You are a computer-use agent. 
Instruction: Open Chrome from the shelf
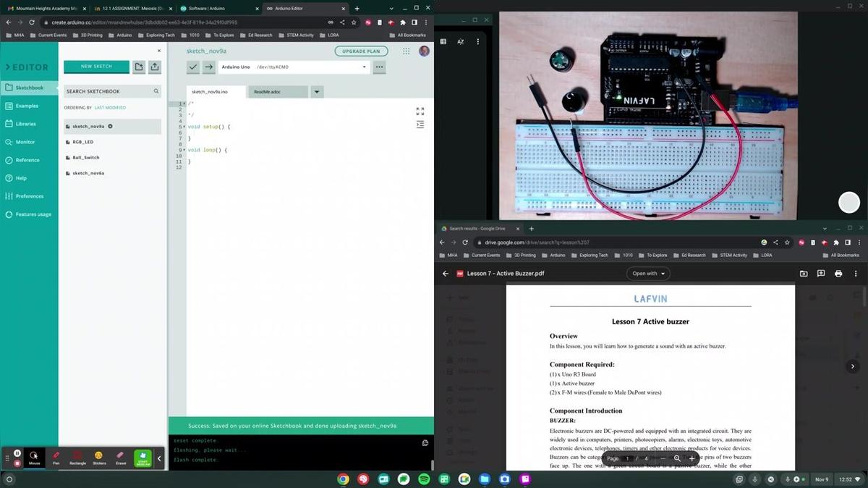point(343,479)
